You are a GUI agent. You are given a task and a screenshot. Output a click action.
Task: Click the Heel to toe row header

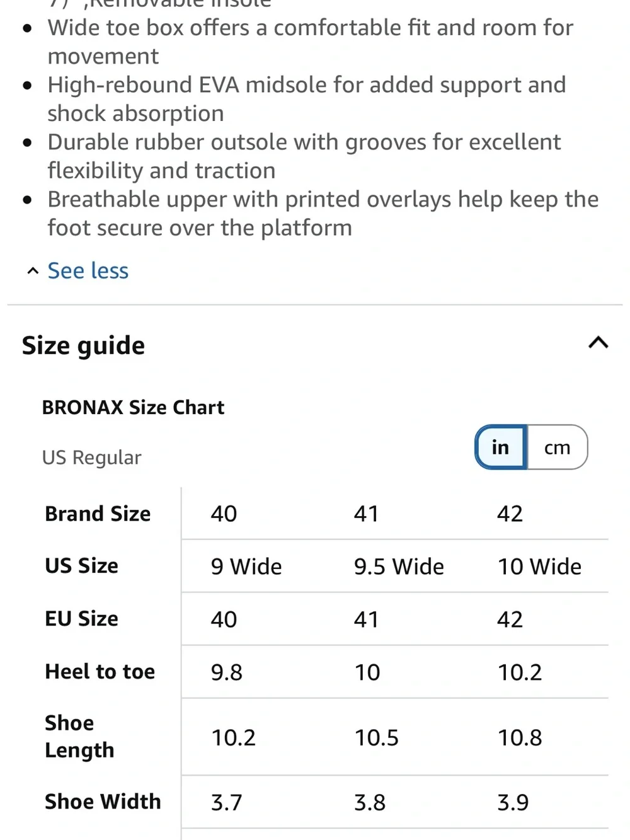(x=100, y=672)
